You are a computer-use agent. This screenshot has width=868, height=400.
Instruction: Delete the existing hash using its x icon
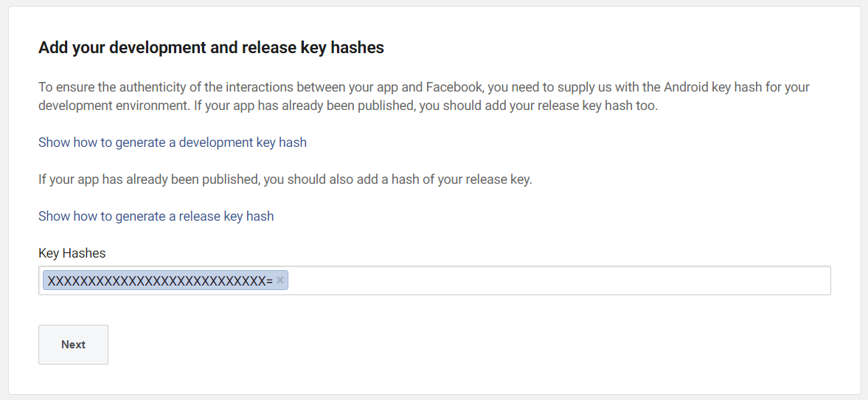point(280,280)
